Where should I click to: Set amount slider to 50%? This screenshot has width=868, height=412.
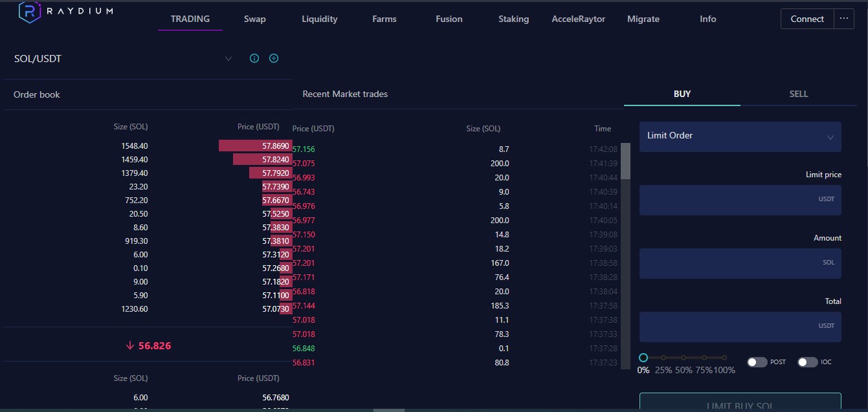click(684, 358)
